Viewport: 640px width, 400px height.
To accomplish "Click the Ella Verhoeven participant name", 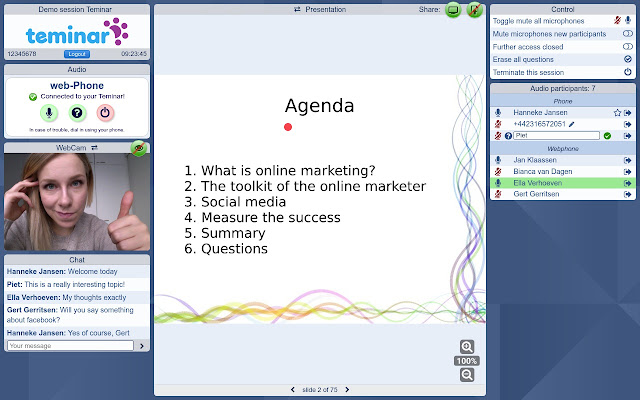I will coord(538,183).
